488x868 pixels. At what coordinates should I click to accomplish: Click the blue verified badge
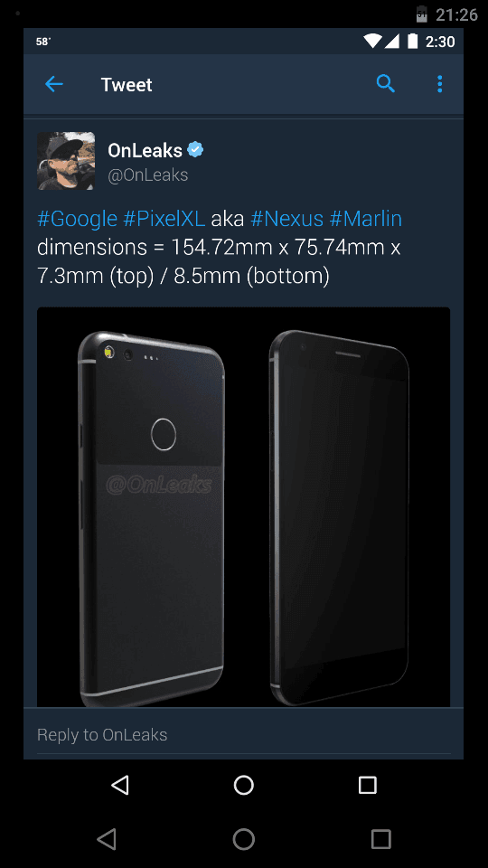click(195, 149)
